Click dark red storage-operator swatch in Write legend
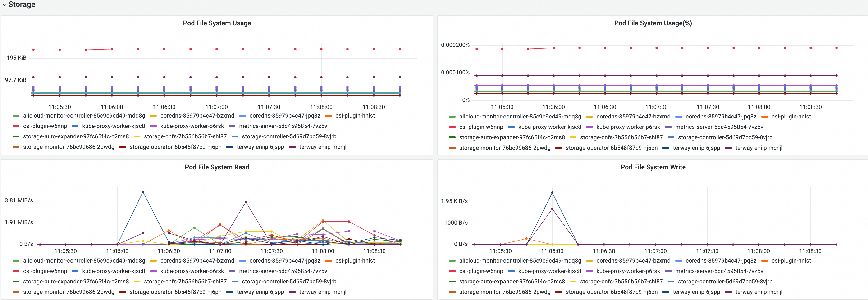The width and height of the screenshot is (868, 300). tap(558, 292)
